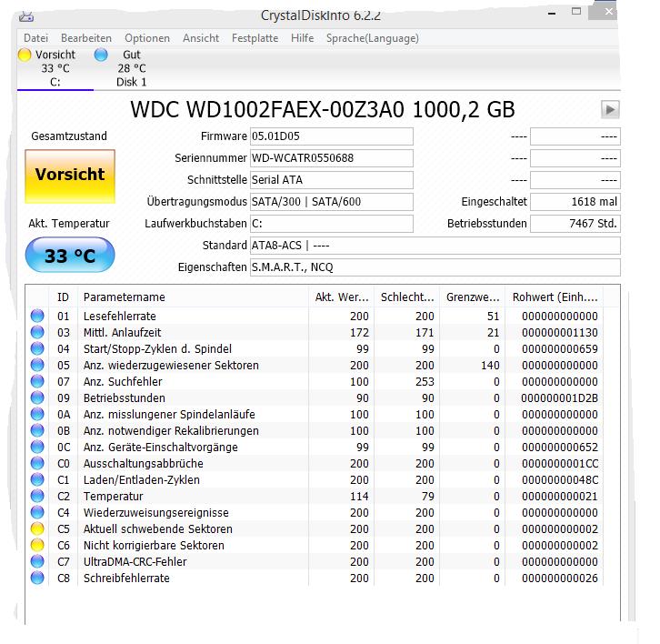Click the Parametername column header
660x644 pixels.
194,297
